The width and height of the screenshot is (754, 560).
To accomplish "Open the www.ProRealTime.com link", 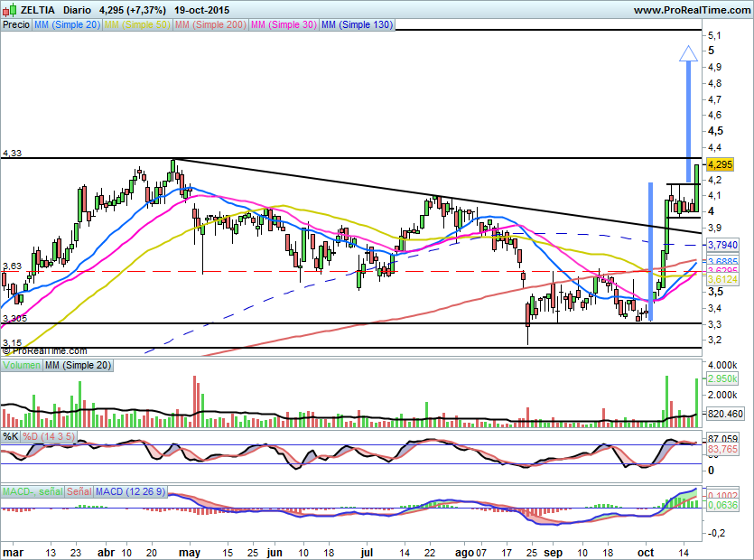I will [692, 10].
